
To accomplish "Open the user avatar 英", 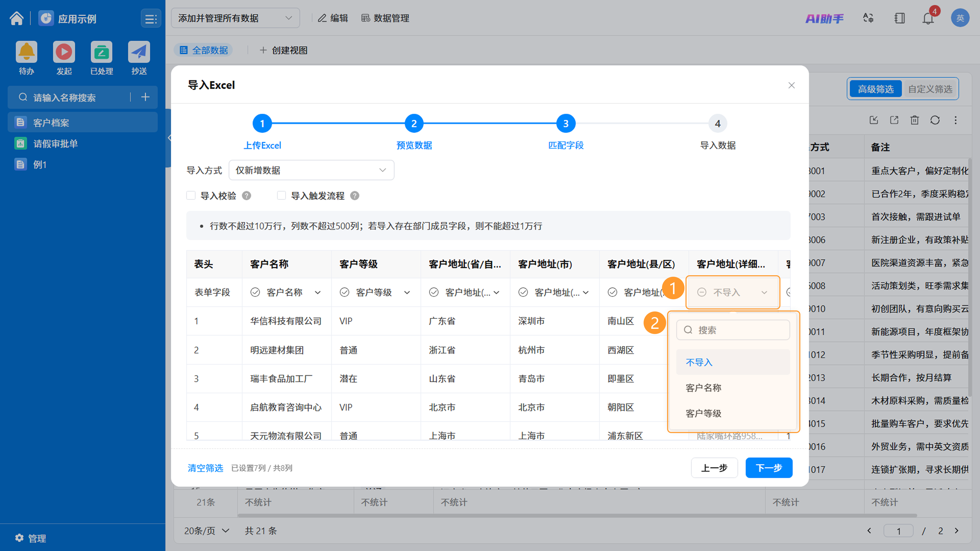I will click(x=960, y=18).
